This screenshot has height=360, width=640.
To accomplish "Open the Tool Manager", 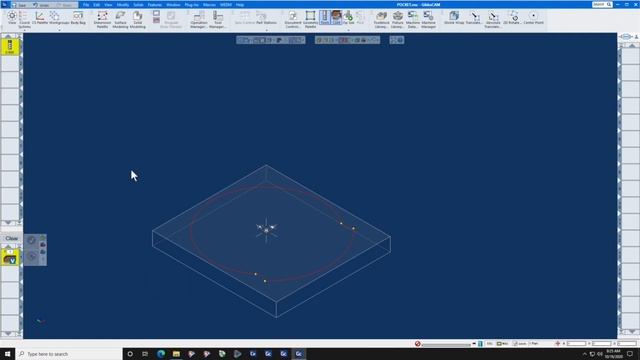I will [218, 19].
